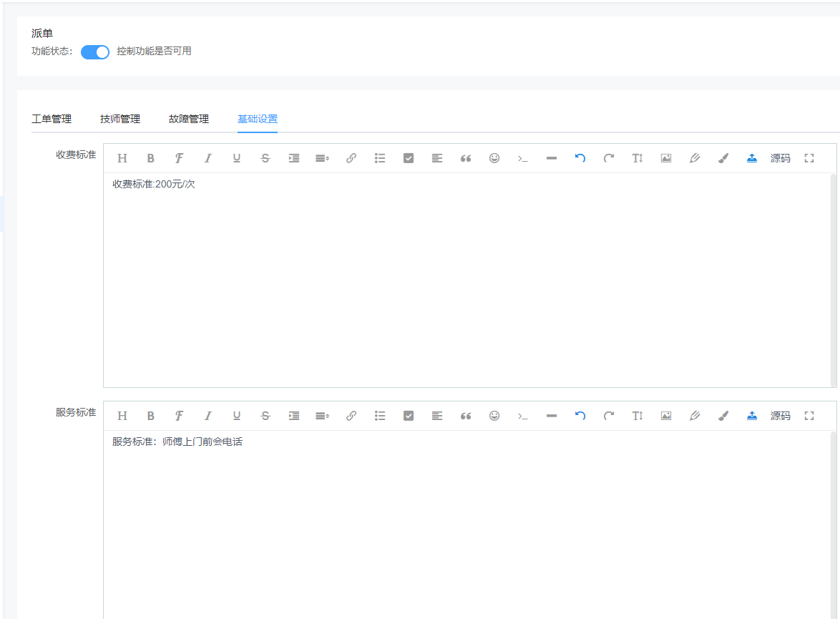840x619 pixels.
Task: Click 源码 button in 服务标准 editor toolbar
Action: pyautogui.click(x=780, y=416)
